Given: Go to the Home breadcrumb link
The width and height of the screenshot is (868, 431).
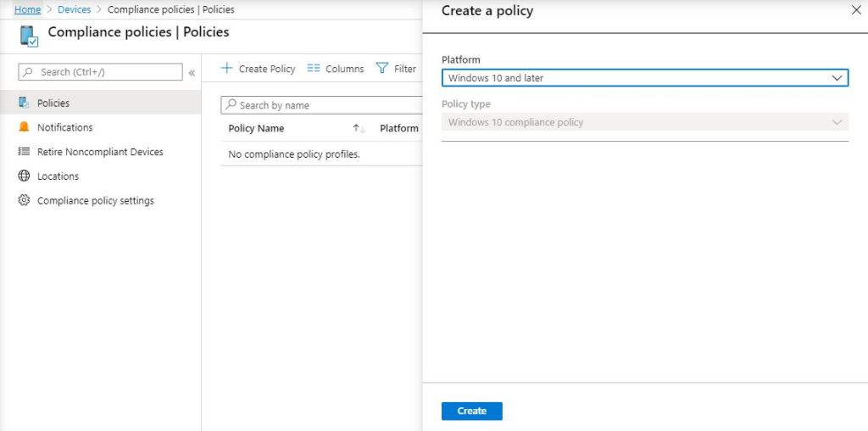Looking at the screenshot, I should tap(27, 10).
